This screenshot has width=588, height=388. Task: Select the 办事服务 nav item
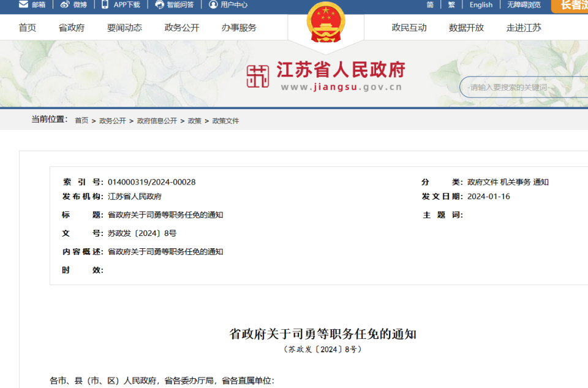(238, 28)
